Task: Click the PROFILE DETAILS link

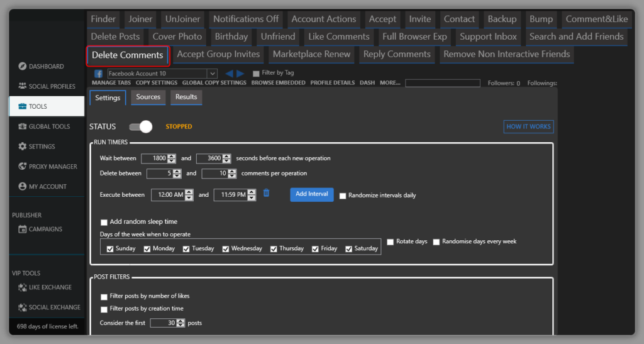Action: (x=332, y=82)
